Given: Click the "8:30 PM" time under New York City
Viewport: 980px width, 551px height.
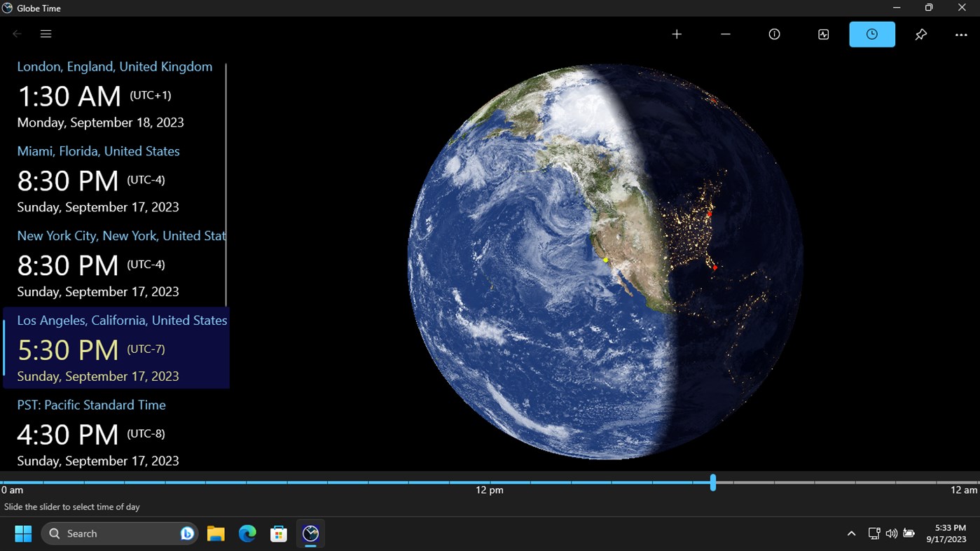Looking at the screenshot, I should tap(68, 265).
